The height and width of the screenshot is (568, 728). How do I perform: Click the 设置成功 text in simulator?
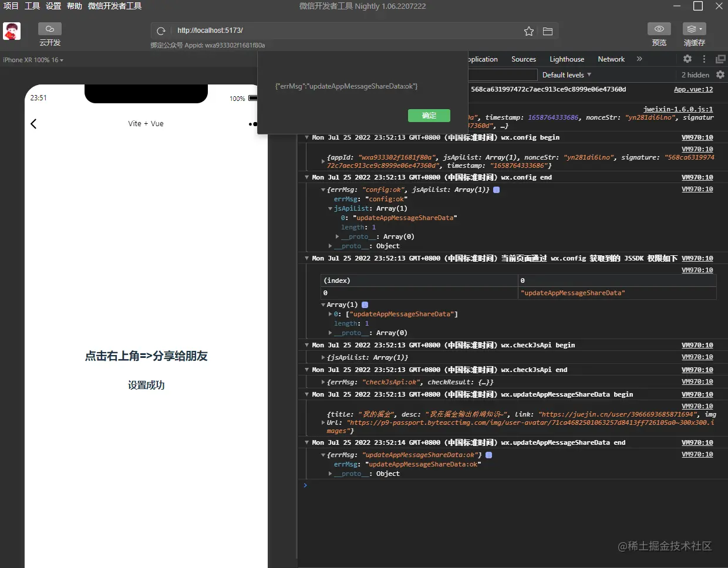pyautogui.click(x=146, y=385)
